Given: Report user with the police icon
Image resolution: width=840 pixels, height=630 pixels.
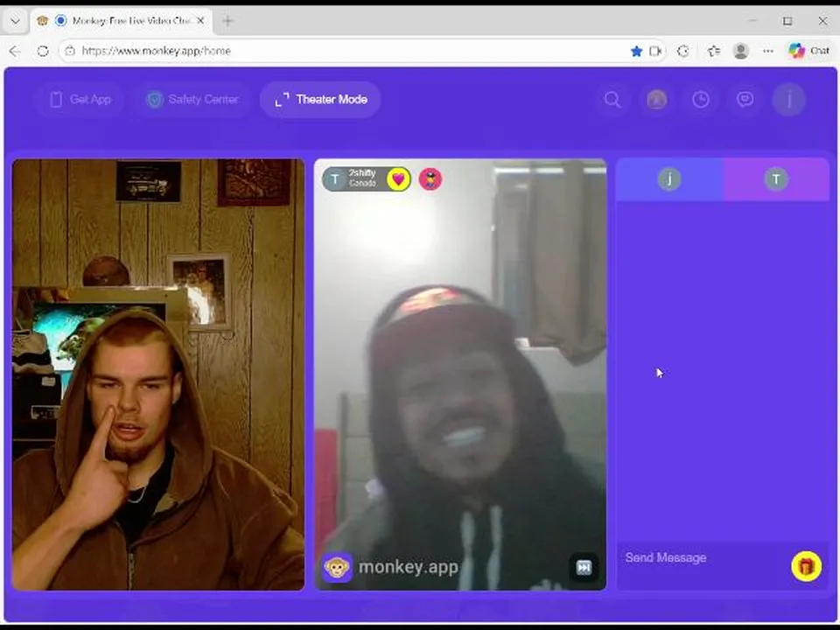Looking at the screenshot, I should point(430,178).
